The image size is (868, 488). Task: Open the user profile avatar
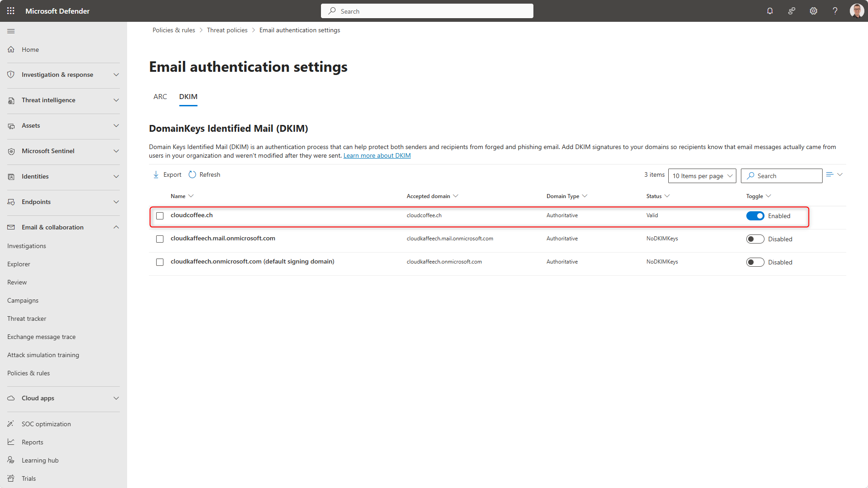856,11
